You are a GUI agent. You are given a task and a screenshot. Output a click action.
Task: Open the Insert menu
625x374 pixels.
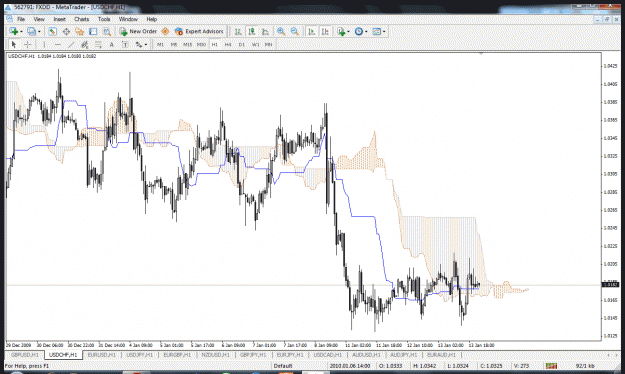point(59,19)
